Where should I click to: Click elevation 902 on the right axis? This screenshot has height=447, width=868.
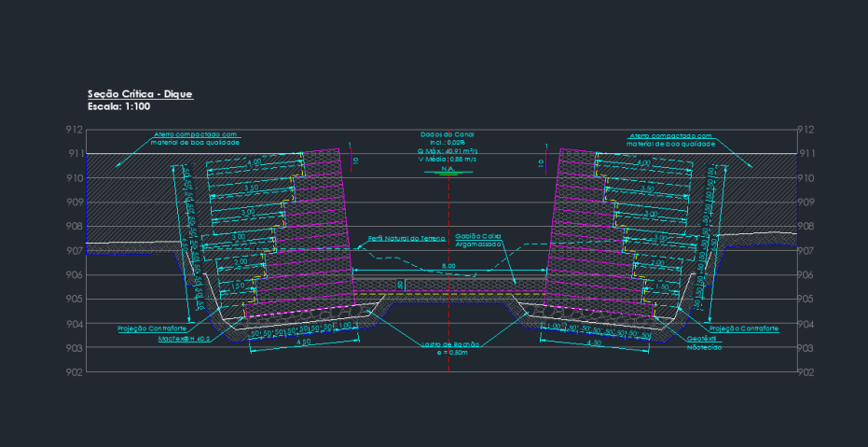click(x=807, y=372)
